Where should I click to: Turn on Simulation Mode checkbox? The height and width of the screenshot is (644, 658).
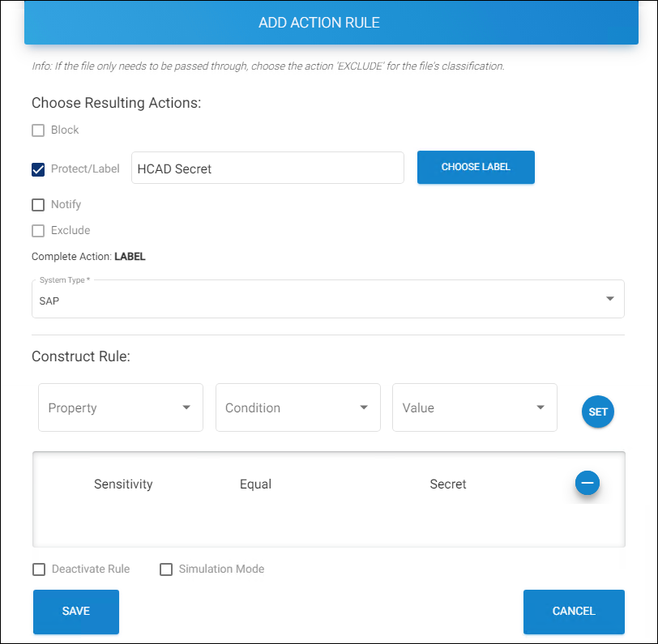tap(166, 569)
